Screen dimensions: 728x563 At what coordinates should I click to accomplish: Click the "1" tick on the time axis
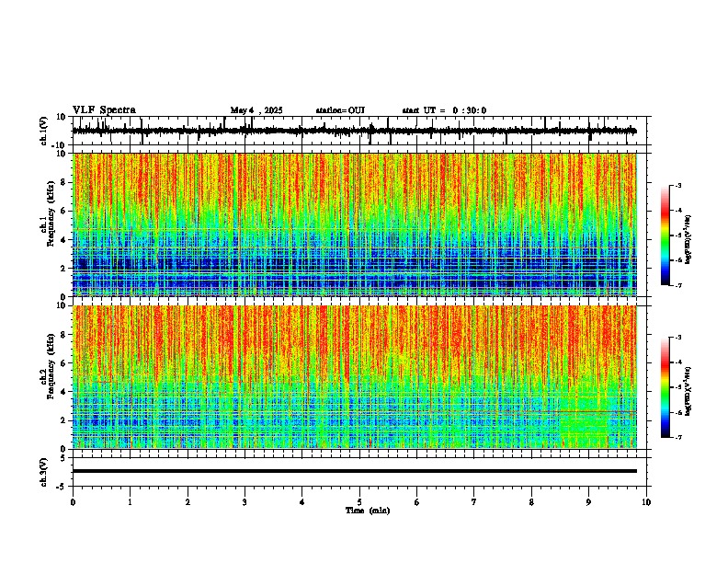(x=130, y=502)
